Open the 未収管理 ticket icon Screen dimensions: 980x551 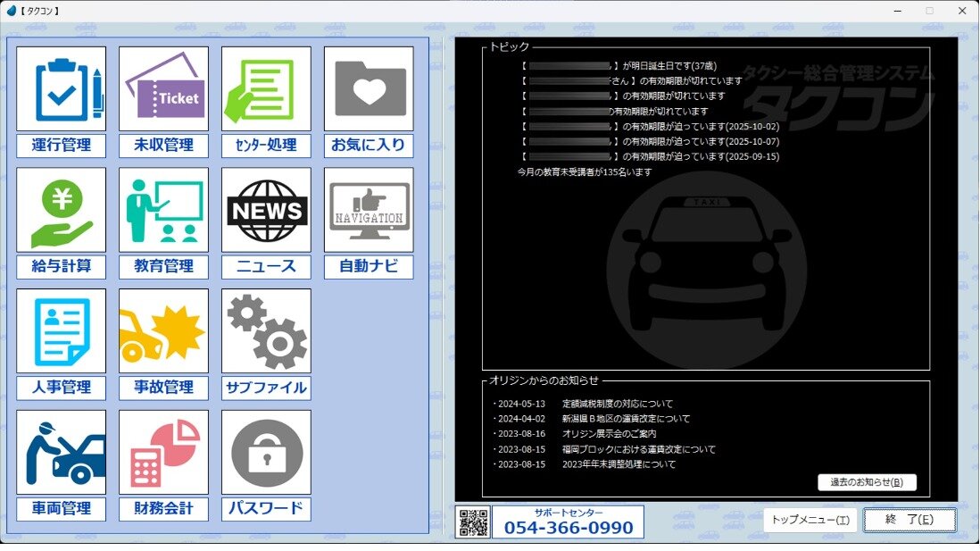[x=163, y=89]
